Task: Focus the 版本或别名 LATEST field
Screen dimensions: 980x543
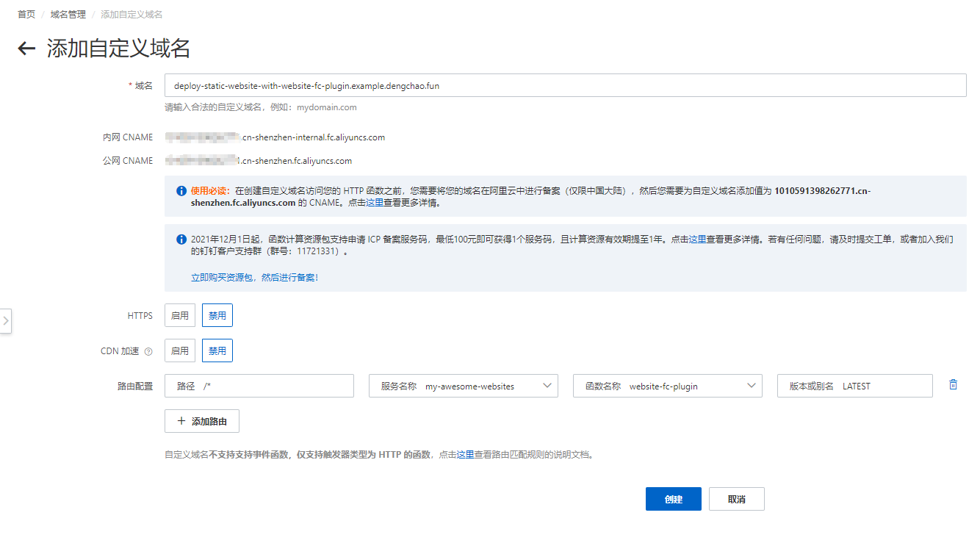Action: click(855, 386)
